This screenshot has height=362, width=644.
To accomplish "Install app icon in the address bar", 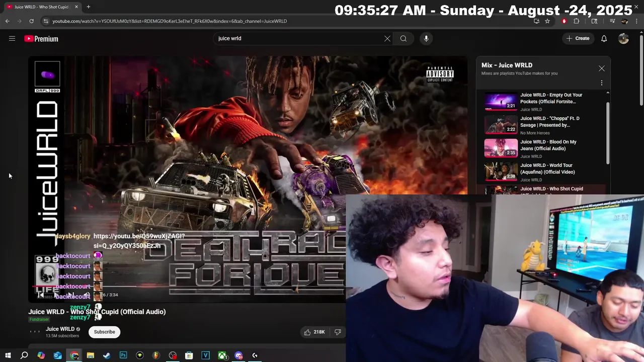I will tap(536, 21).
